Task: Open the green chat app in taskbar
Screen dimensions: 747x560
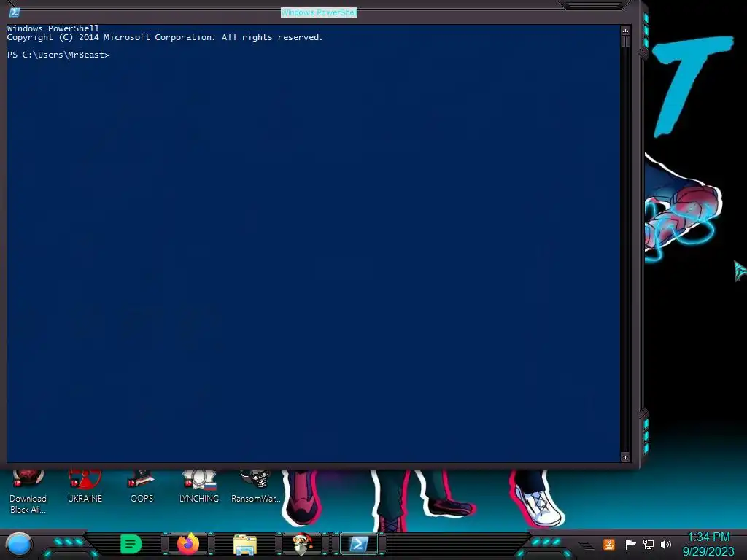Action: coord(131,544)
